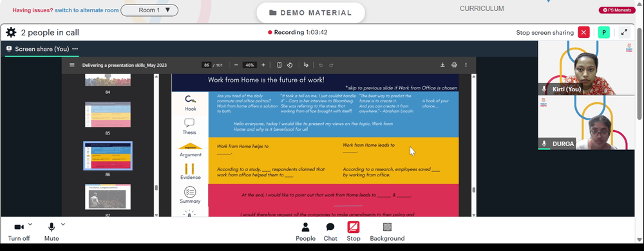Click the Hook icon in the slide
644x251 pixels.
pyautogui.click(x=190, y=99)
